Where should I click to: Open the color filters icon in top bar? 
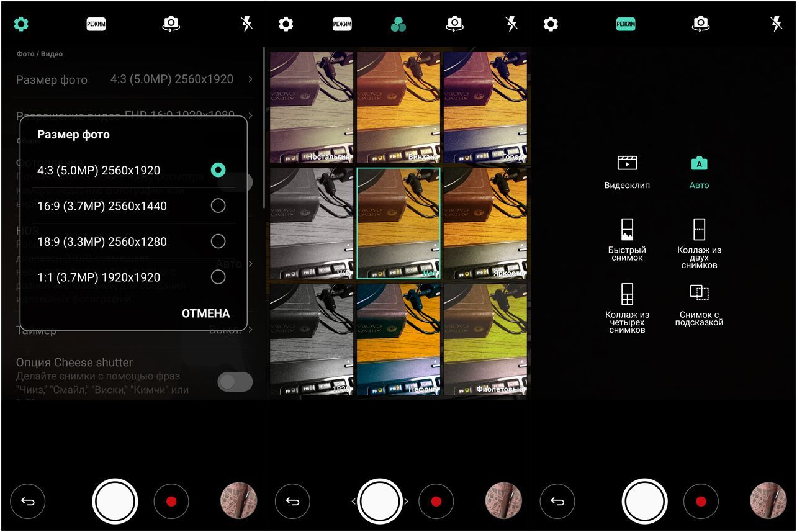398,24
